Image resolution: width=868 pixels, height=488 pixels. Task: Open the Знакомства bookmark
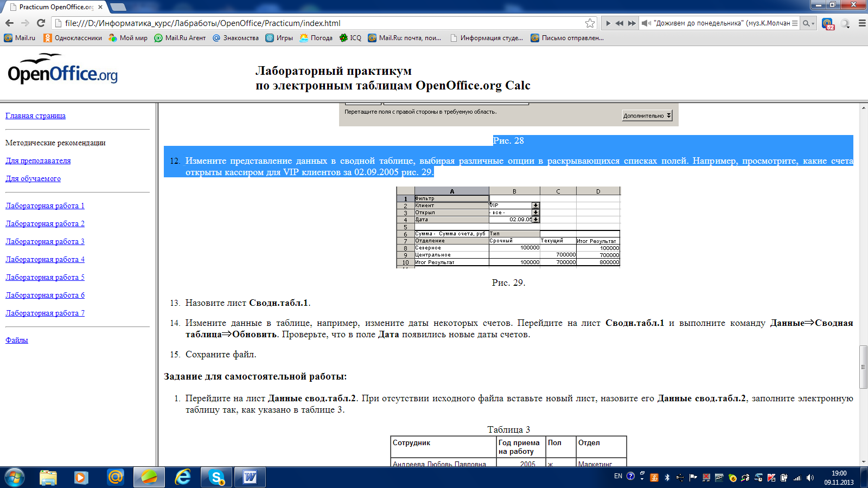click(x=235, y=38)
